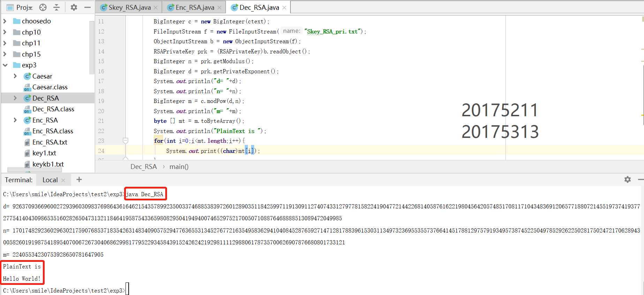Close the Dec_RSA.java tab
The width and height of the screenshot is (644, 295).
point(284,8)
